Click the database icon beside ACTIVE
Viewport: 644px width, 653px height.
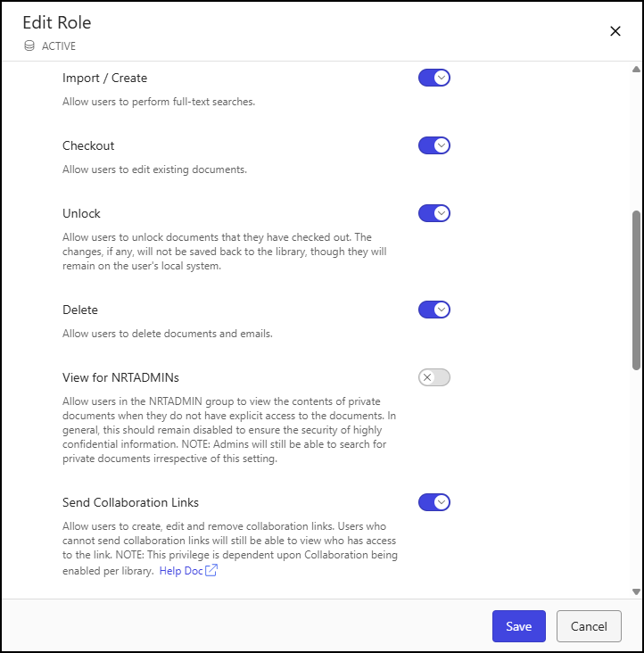[29, 45]
